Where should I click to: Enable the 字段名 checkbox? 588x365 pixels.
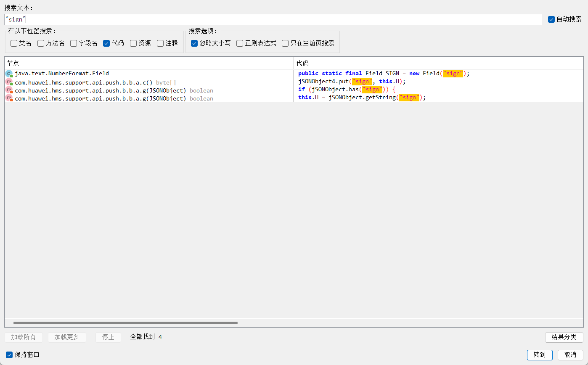click(74, 43)
